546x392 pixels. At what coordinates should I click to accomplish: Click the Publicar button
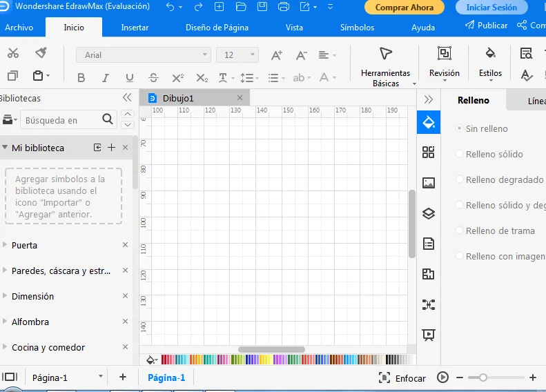tap(487, 26)
